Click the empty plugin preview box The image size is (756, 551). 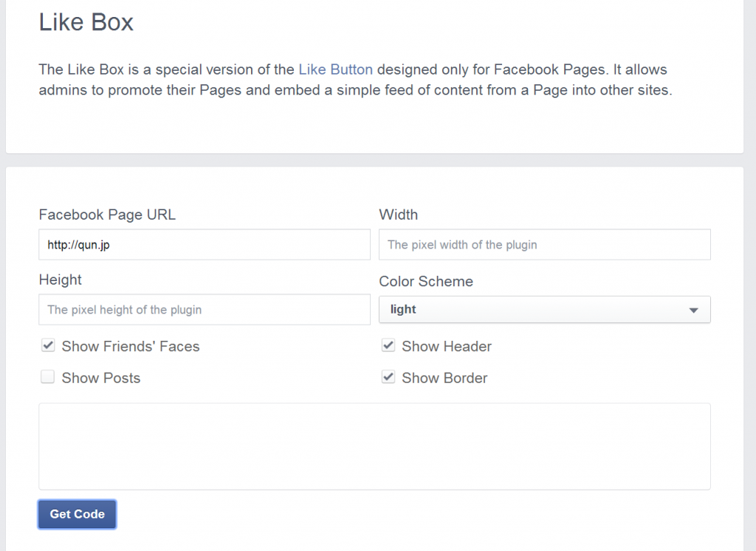click(x=374, y=446)
